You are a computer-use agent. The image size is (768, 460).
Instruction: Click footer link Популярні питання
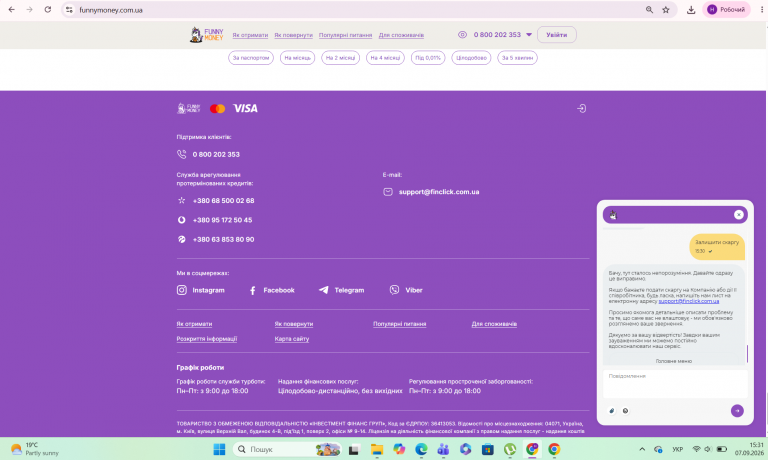400,324
